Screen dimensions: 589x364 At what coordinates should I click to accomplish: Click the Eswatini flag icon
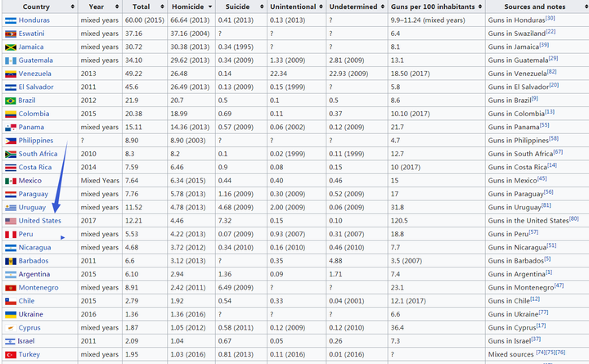coord(11,34)
